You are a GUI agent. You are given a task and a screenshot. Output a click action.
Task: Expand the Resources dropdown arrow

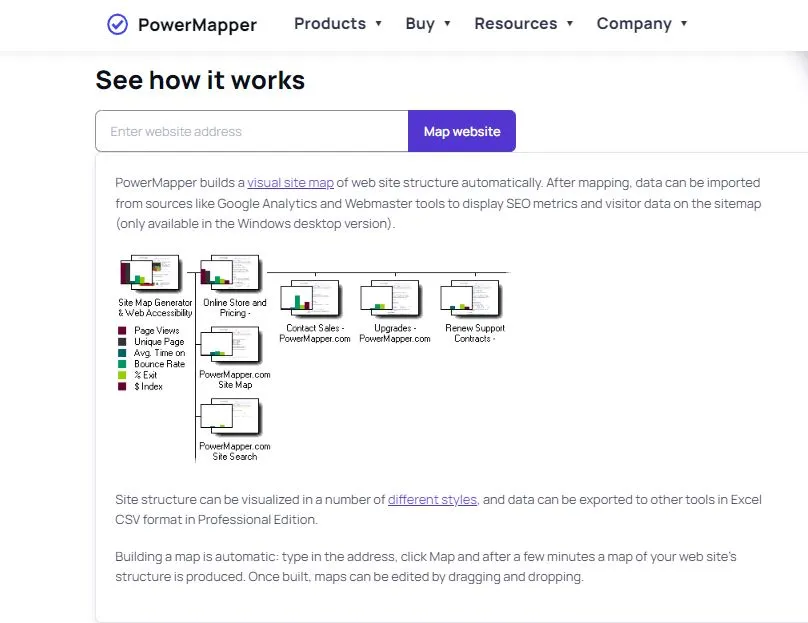point(569,24)
